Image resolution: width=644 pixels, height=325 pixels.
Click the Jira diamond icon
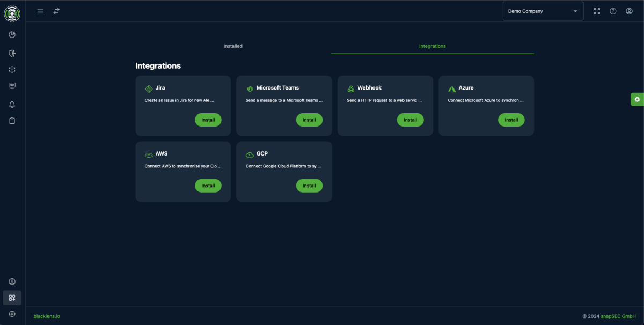pyautogui.click(x=149, y=88)
